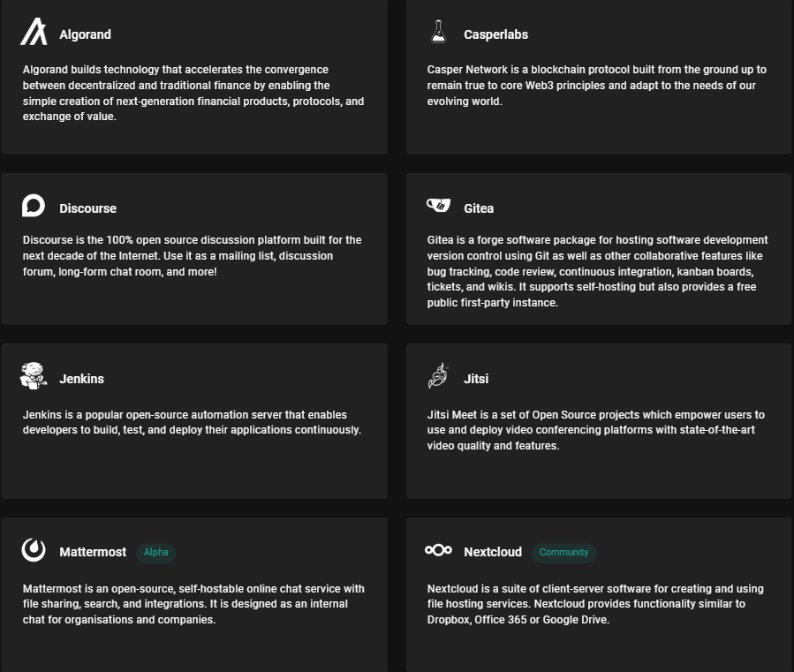Click the Jenkins butler logo
794x672 pixels.
tap(33, 375)
